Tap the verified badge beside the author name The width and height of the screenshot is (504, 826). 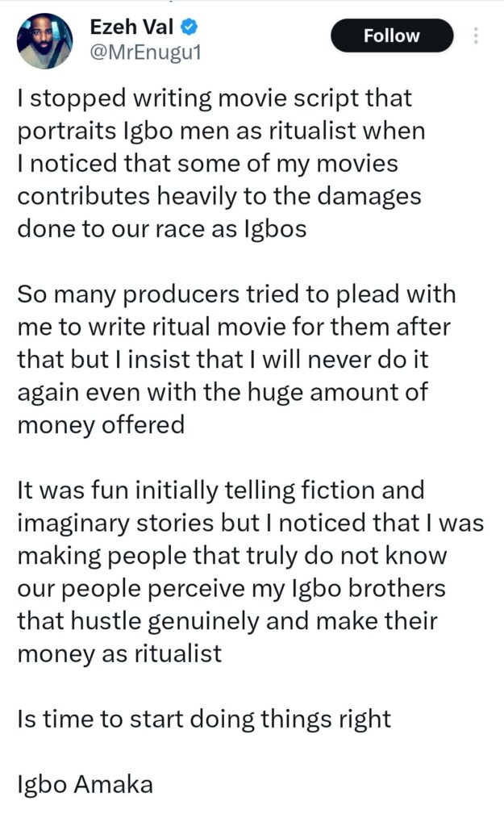[x=187, y=27]
